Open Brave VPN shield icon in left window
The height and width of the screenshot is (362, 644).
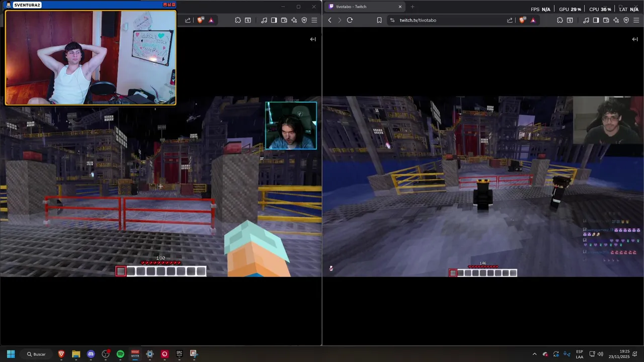(304, 20)
